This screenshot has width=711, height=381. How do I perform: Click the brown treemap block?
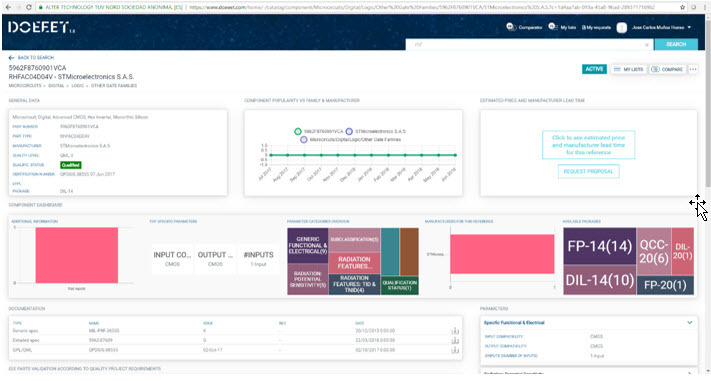[x=409, y=252]
